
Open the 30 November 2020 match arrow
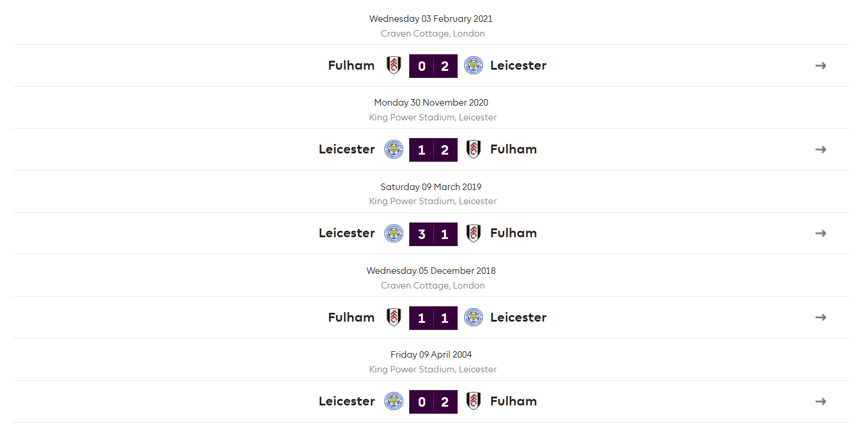(x=820, y=149)
